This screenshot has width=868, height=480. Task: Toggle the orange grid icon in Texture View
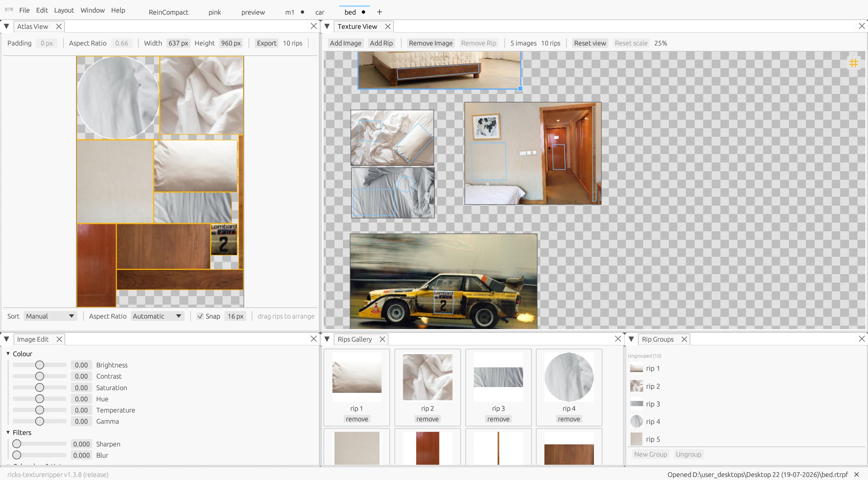pos(853,63)
